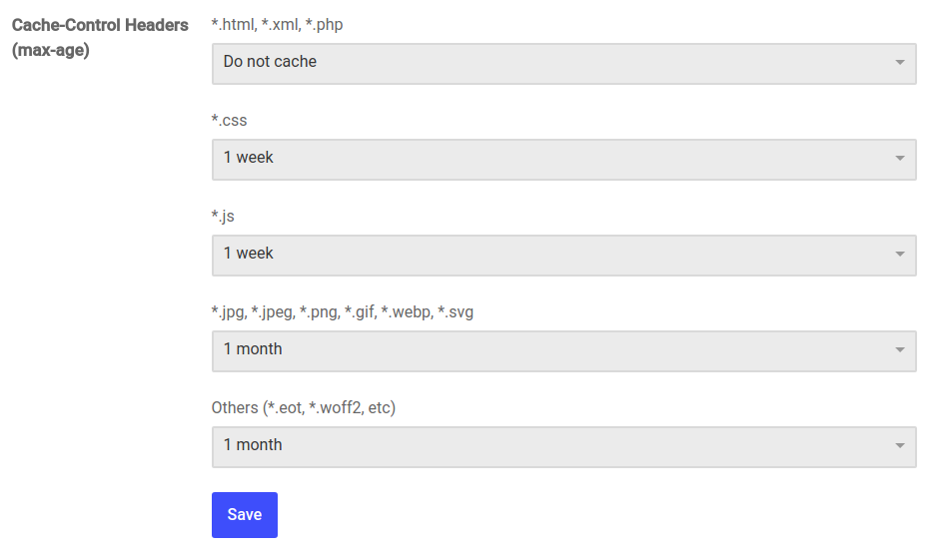
Task: Click the arrow icon of the *.css dropdown
Action: coord(900,159)
